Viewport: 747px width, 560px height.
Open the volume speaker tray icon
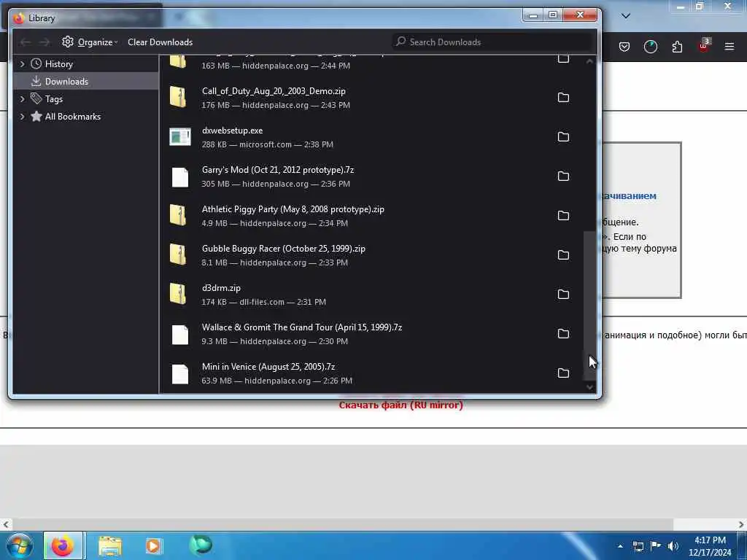click(673, 546)
